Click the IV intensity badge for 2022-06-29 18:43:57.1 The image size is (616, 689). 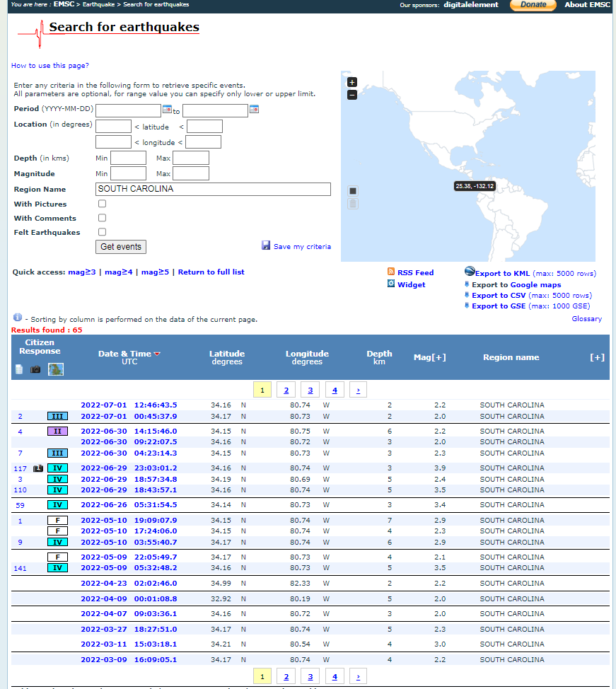[57, 490]
